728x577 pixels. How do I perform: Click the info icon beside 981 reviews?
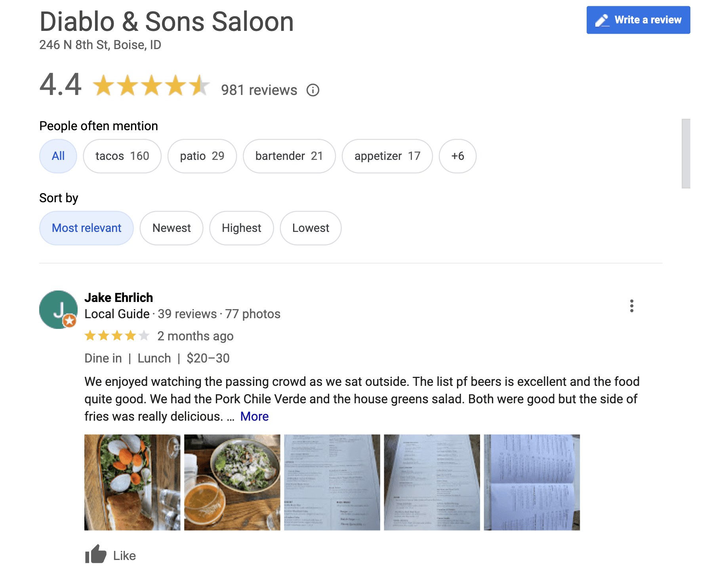(313, 90)
